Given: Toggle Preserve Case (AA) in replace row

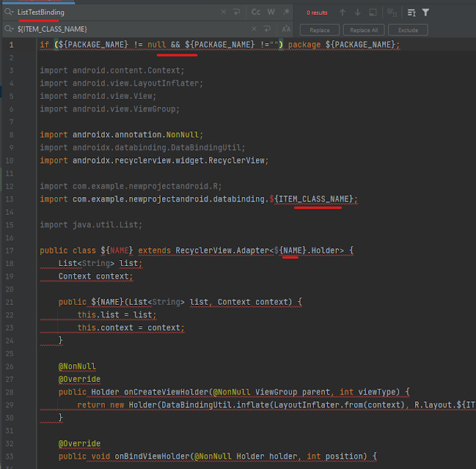Looking at the screenshot, I should (x=286, y=29).
